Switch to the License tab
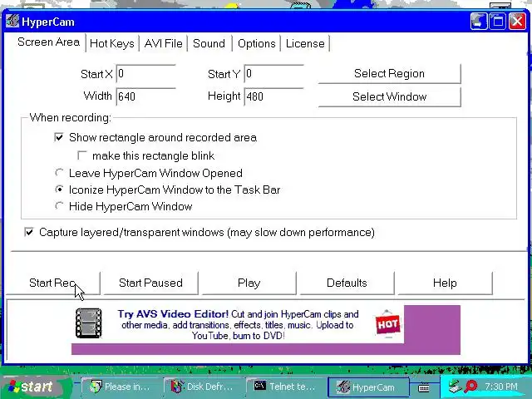532x399 pixels. (305, 43)
